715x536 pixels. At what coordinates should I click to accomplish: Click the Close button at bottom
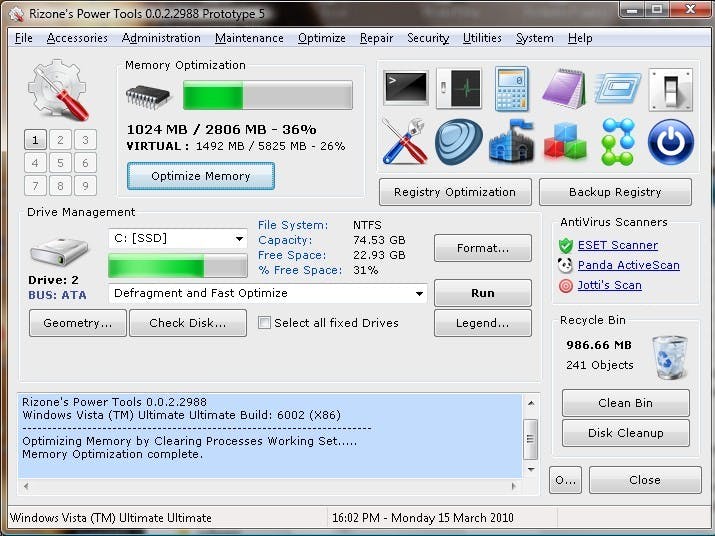click(x=645, y=480)
